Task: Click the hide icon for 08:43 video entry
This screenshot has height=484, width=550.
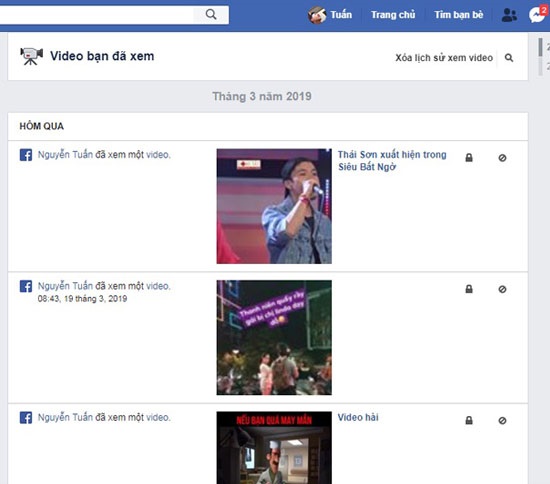Action: [502, 289]
